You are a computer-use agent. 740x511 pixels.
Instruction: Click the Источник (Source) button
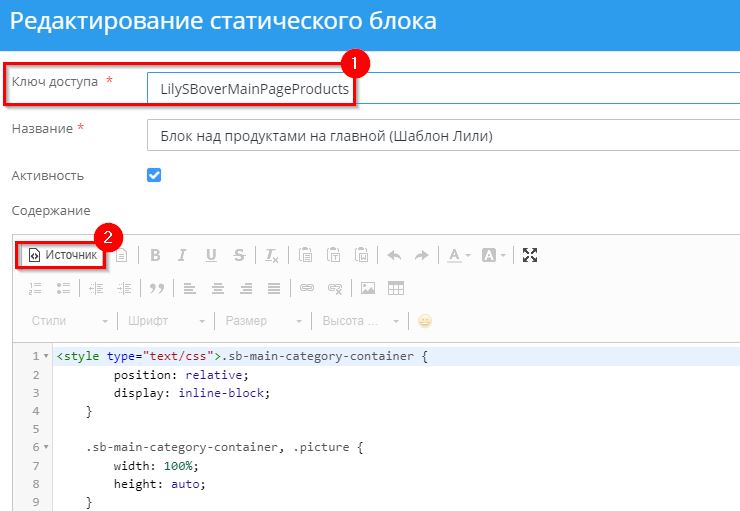[63, 255]
